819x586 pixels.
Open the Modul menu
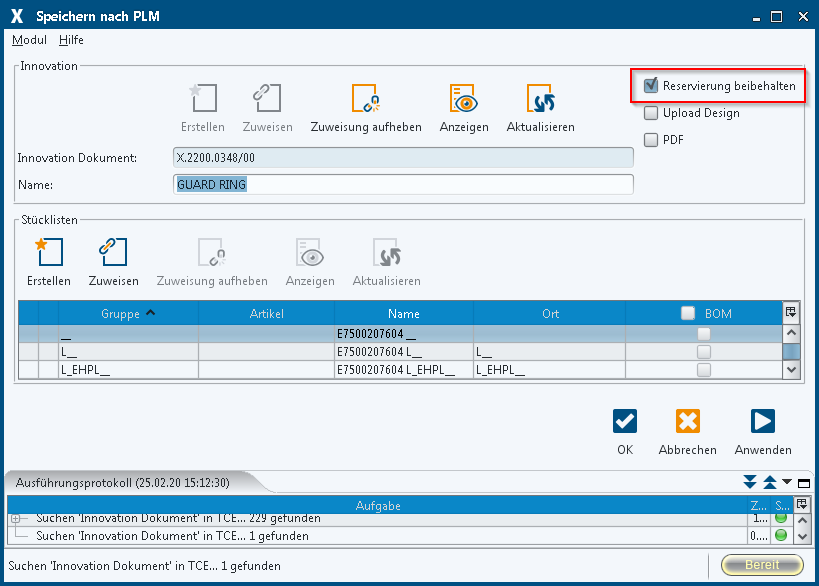pyautogui.click(x=29, y=40)
